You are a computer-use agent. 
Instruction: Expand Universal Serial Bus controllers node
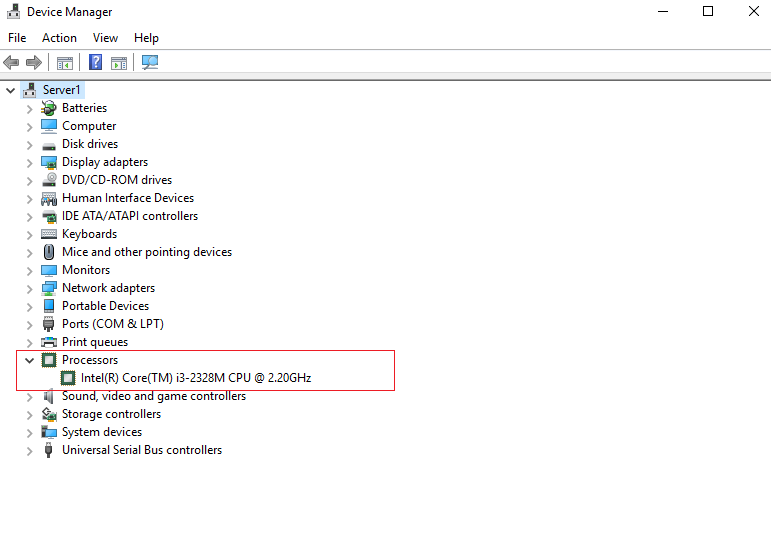30,451
